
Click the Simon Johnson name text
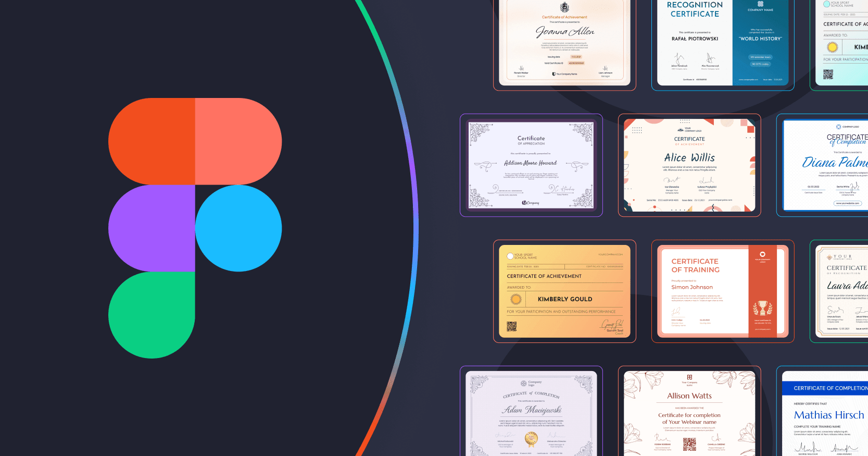pyautogui.click(x=692, y=287)
